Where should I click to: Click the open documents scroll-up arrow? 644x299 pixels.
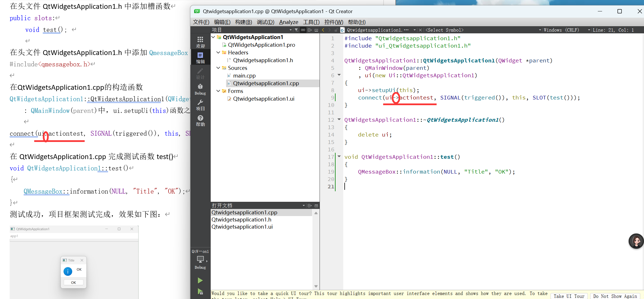tap(316, 213)
